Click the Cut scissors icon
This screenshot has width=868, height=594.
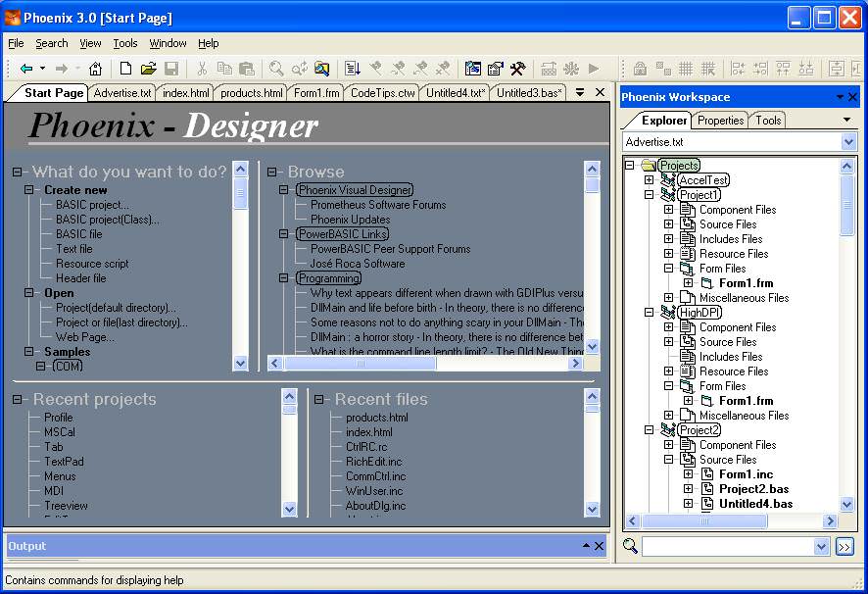202,69
